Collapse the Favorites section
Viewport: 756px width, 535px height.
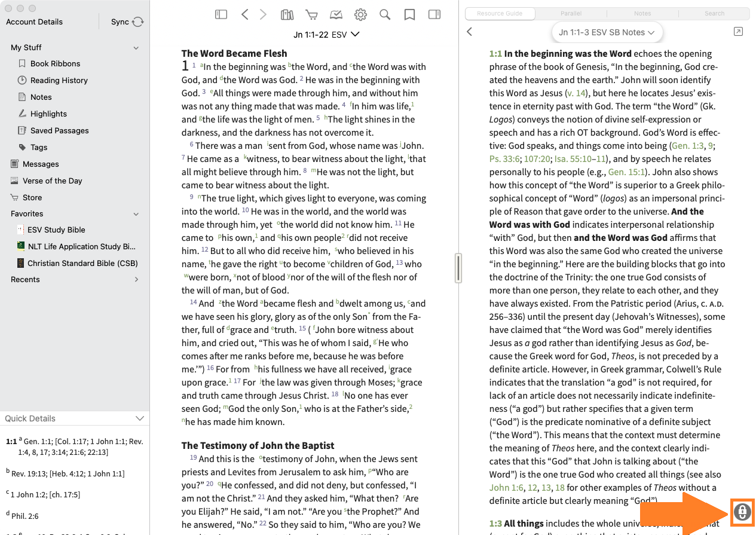[136, 214]
